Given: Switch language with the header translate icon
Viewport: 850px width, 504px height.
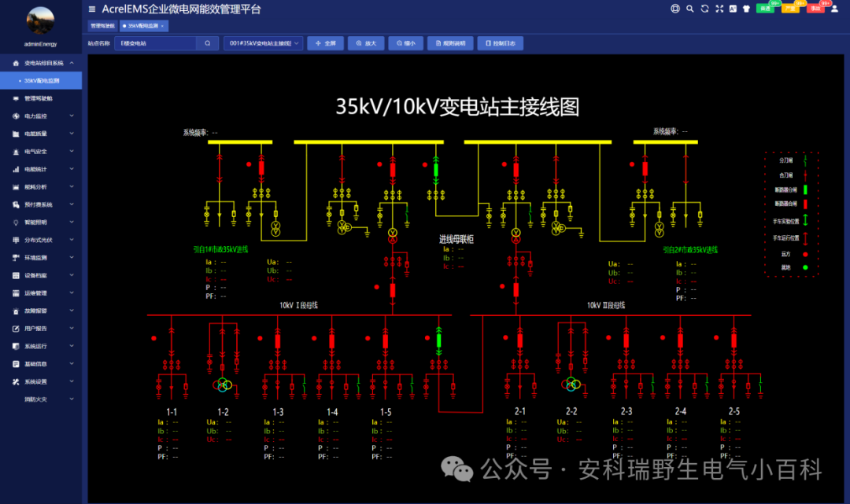Looking at the screenshot, I should pos(733,9).
